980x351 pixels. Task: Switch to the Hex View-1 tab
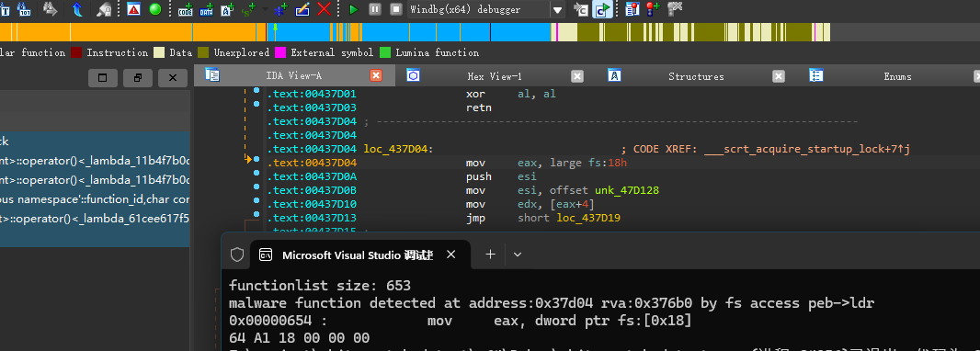point(495,76)
